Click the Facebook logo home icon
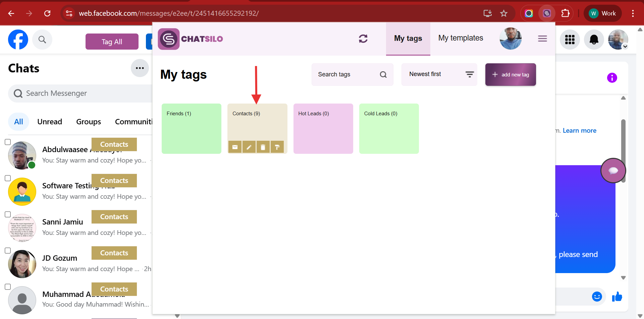 [x=18, y=40]
